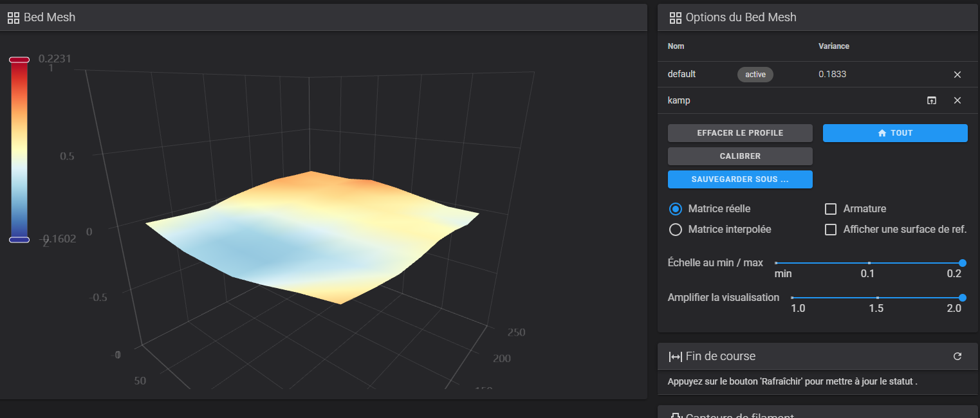The height and width of the screenshot is (418, 980).
Task: Select the Matrice interpolée radio option
Action: pos(676,230)
